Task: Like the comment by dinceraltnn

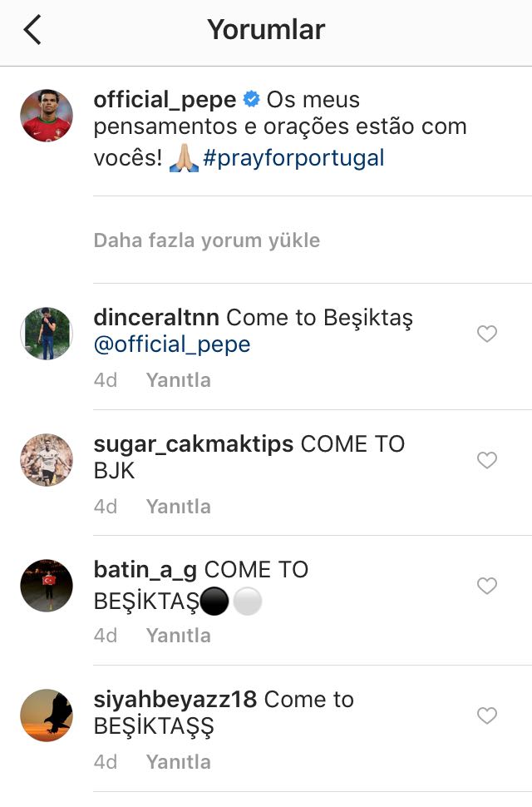Action: point(487,334)
